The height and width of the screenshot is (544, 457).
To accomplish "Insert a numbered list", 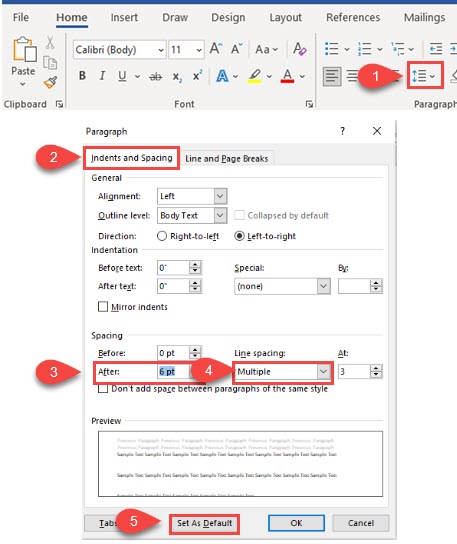I will point(365,49).
